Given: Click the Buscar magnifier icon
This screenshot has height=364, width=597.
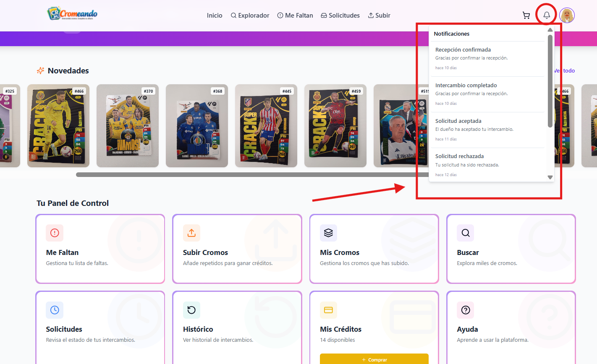Looking at the screenshot, I should 465,233.
